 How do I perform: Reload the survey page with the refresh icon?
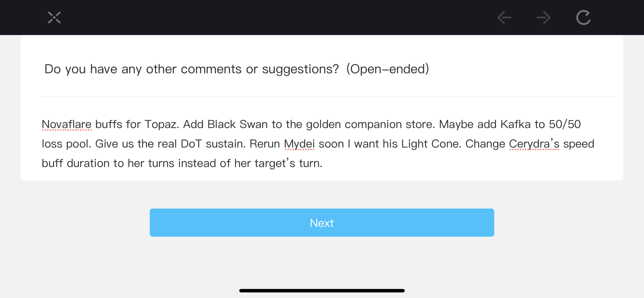point(583,17)
